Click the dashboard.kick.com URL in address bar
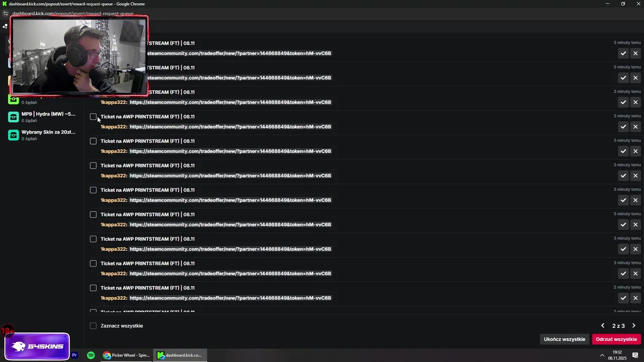Screen dimensions: 644x362 (73, 14)
